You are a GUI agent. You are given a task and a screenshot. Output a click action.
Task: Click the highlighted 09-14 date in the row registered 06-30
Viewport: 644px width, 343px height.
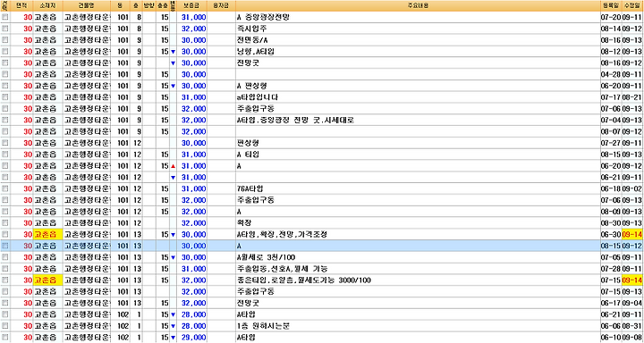tap(632, 235)
